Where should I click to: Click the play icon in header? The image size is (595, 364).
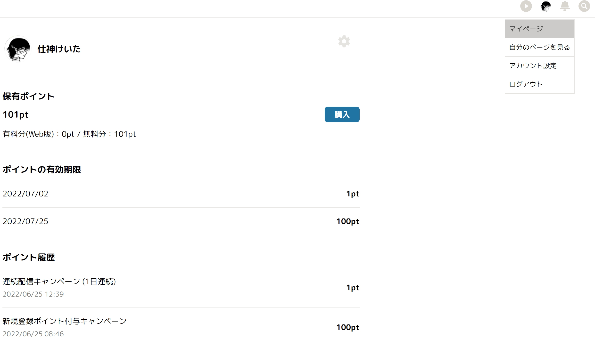[526, 6]
